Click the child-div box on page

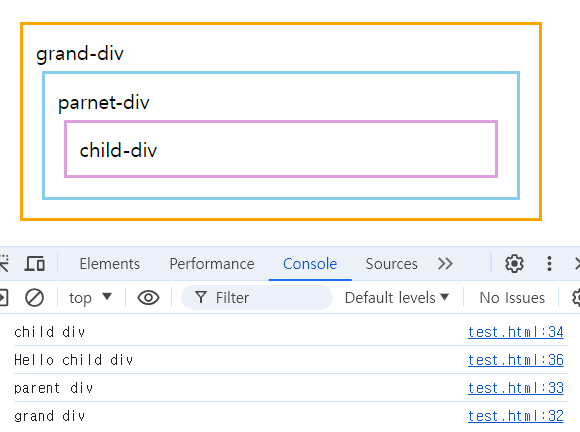(x=281, y=149)
